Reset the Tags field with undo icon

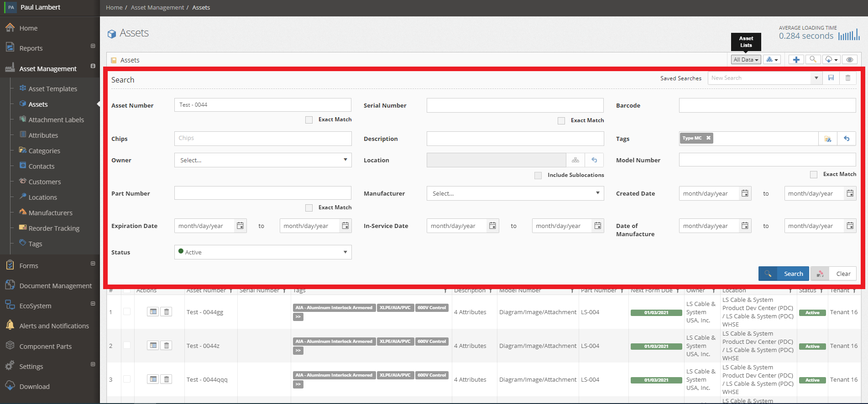(x=847, y=139)
